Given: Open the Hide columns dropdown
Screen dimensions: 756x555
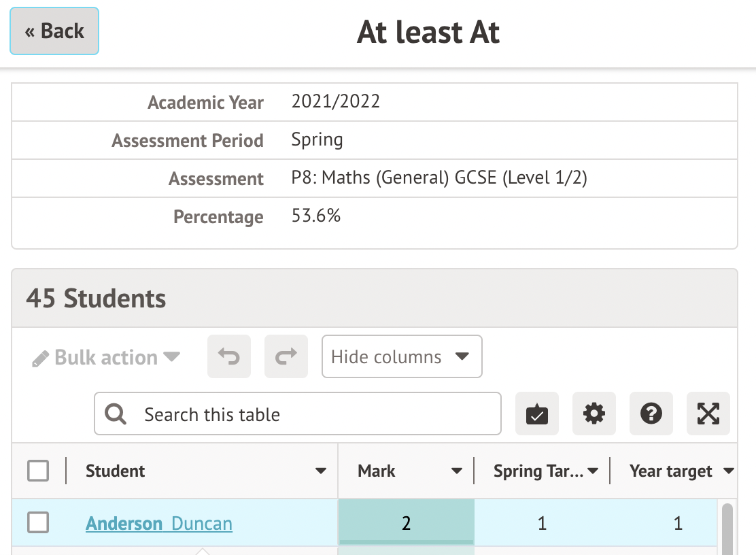Looking at the screenshot, I should (x=402, y=356).
